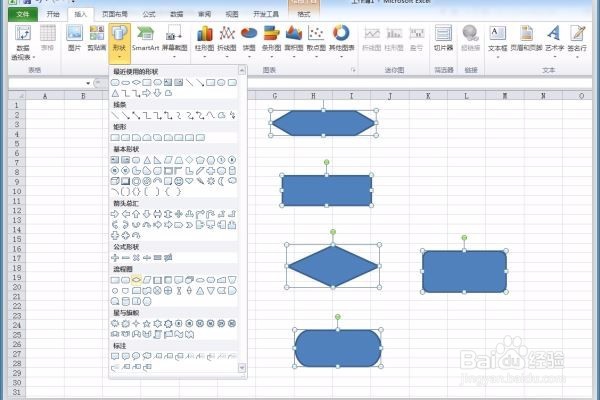Open the clip art (剪贴画) pane
The width and height of the screenshot is (600, 400).
click(96, 38)
